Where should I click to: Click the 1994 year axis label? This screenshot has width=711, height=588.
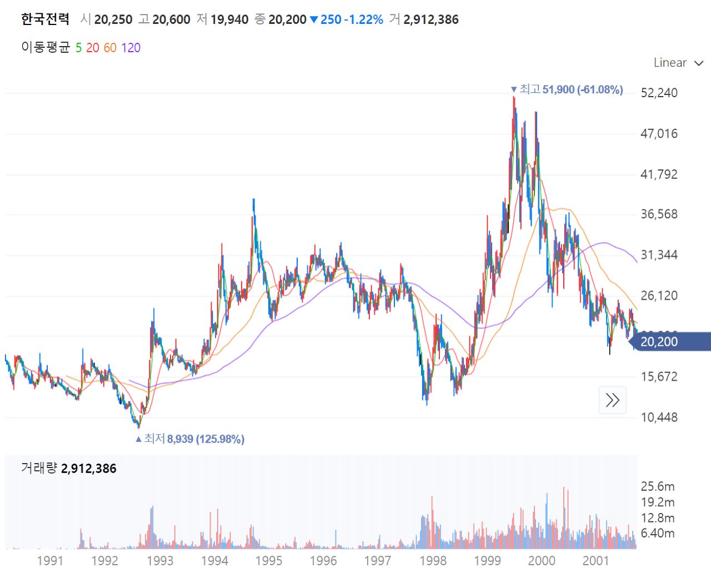[x=214, y=561]
